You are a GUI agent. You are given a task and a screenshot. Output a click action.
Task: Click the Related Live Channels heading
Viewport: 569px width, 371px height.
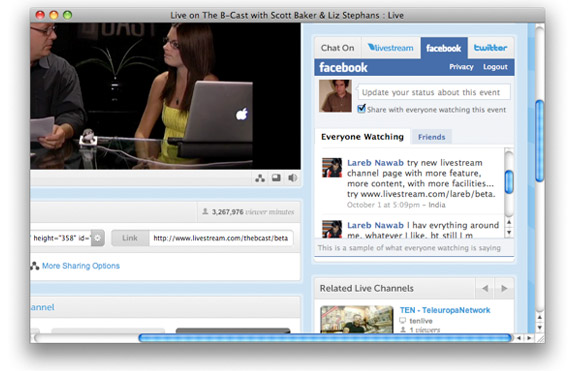point(367,288)
